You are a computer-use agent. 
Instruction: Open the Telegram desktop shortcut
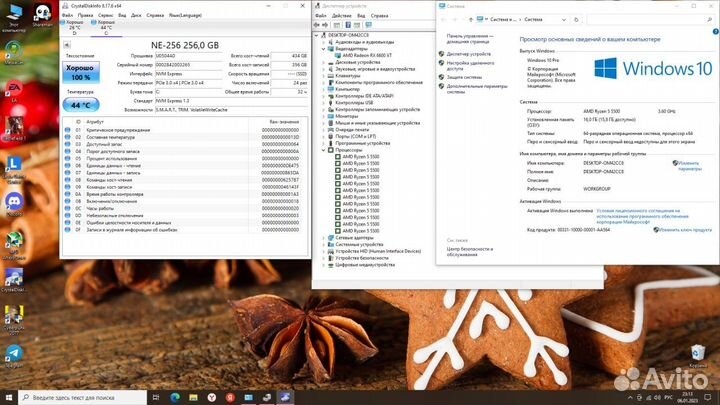14,356
